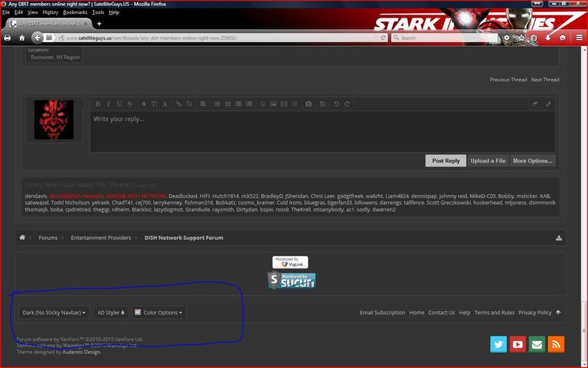Open AD Styler tool
Image resolution: width=588 pixels, height=368 pixels.
click(x=110, y=313)
